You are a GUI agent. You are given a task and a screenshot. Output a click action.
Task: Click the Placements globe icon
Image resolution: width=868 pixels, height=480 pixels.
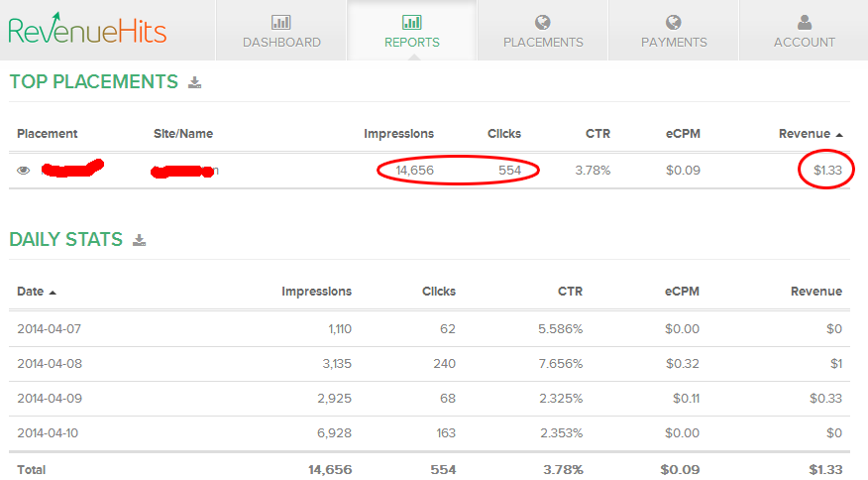[x=542, y=21]
